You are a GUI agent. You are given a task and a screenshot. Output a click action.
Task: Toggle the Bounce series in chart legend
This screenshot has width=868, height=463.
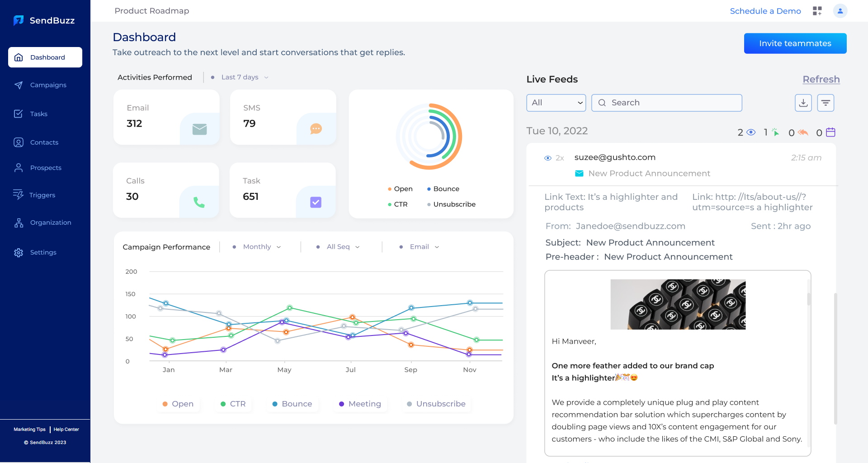pos(292,404)
